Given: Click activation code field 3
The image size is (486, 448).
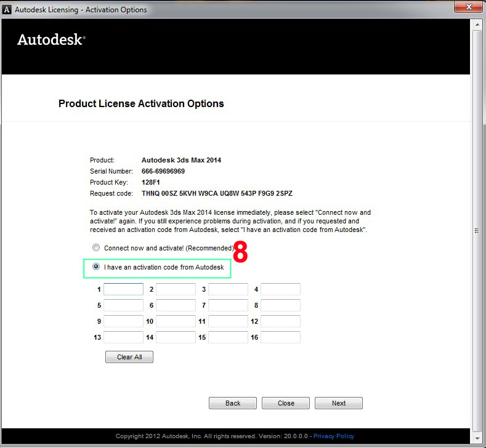Looking at the screenshot, I should pos(228,289).
